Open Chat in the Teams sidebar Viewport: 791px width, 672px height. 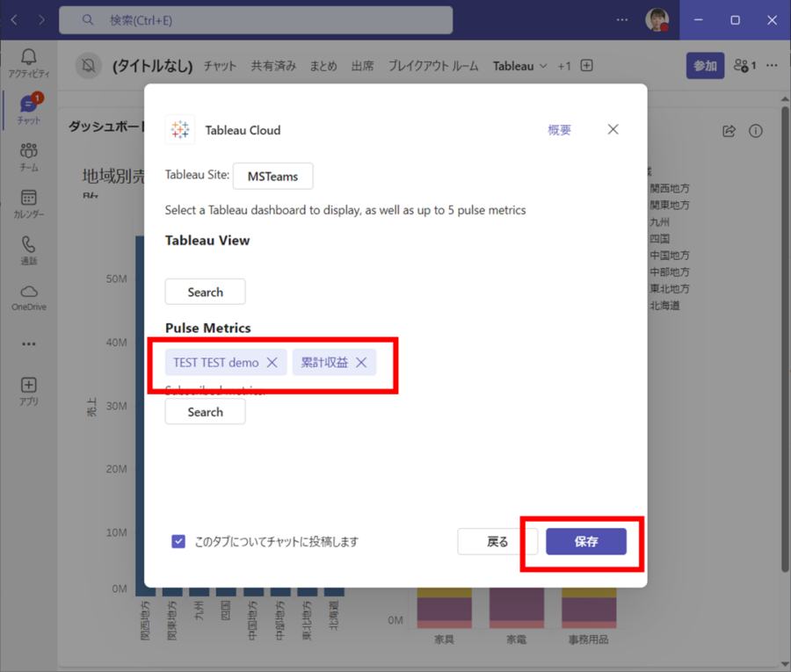(x=29, y=110)
